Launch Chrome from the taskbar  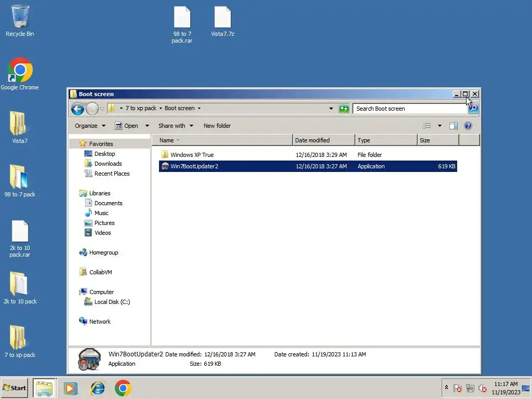[x=123, y=388]
